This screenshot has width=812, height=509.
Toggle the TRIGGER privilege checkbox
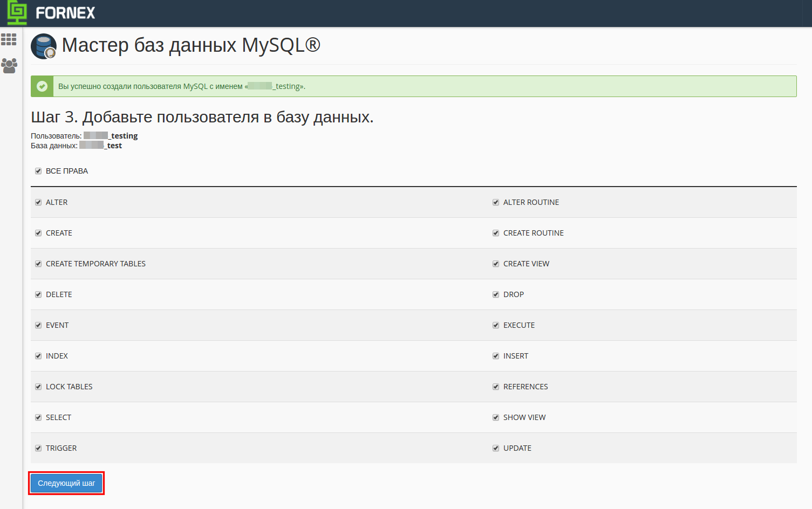coord(38,448)
